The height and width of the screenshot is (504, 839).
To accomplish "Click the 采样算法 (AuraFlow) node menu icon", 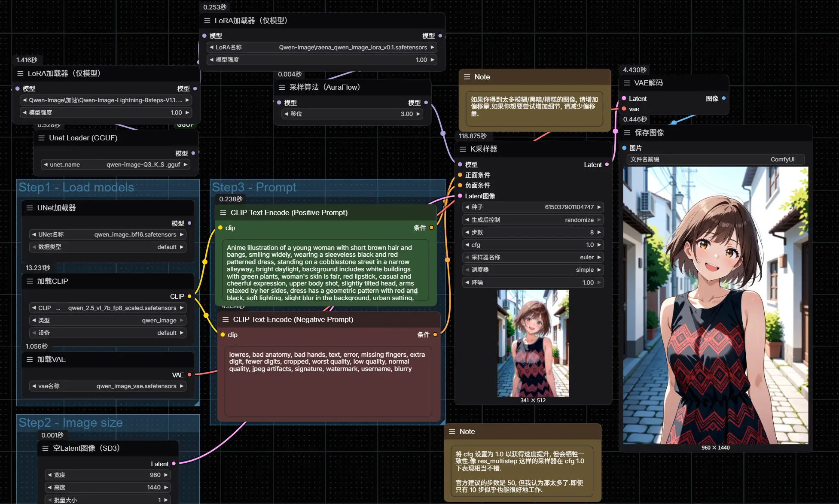I will click(x=282, y=87).
